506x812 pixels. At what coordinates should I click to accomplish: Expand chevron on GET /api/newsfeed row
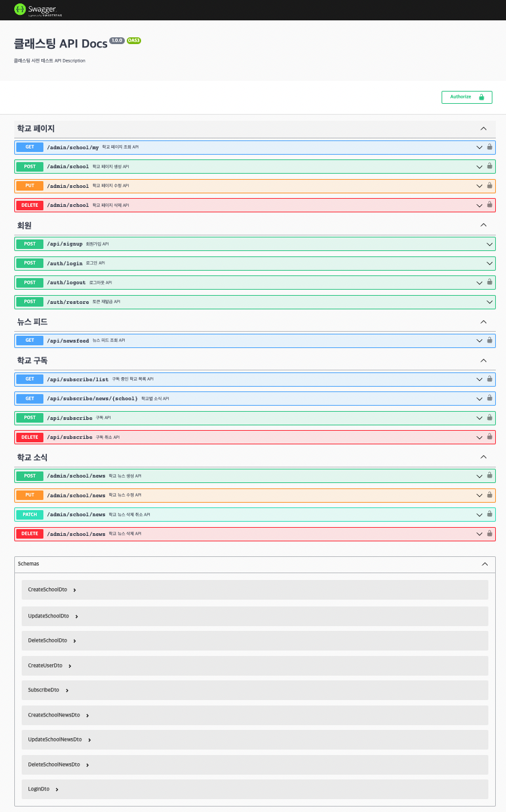pyautogui.click(x=480, y=341)
